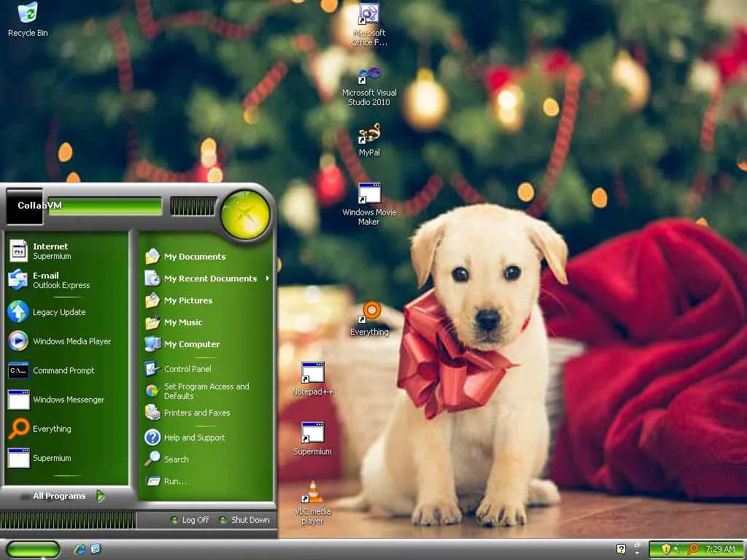The image size is (747, 560).
Task: Click the green Start button
Action: pyautogui.click(x=32, y=550)
